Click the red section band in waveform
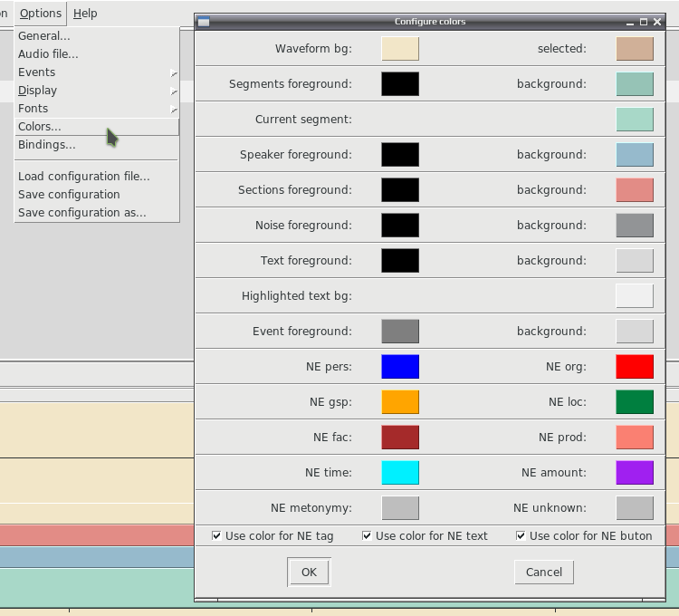679x616 pixels. coord(97,535)
